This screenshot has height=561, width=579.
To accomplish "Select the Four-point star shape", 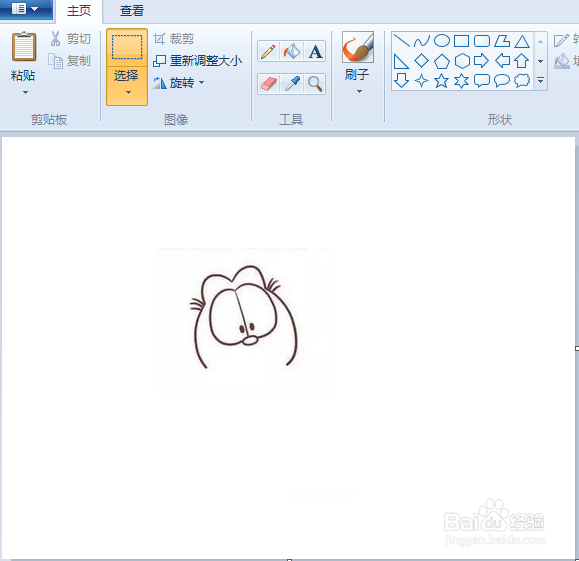I will pos(421,80).
